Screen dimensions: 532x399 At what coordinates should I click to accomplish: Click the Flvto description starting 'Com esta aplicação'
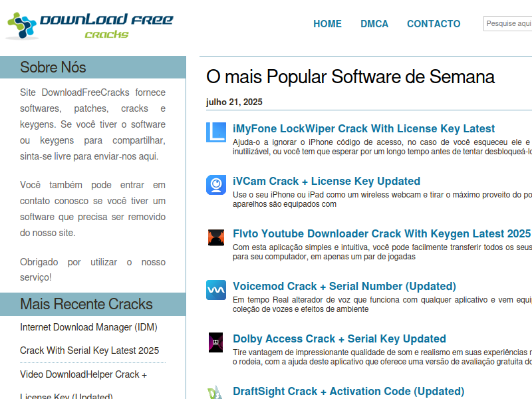click(x=382, y=252)
